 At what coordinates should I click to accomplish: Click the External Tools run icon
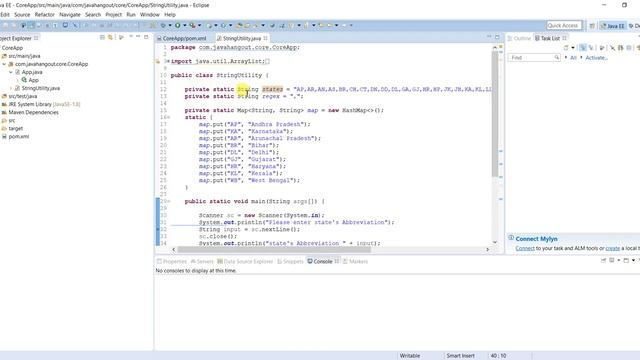tap(193, 25)
